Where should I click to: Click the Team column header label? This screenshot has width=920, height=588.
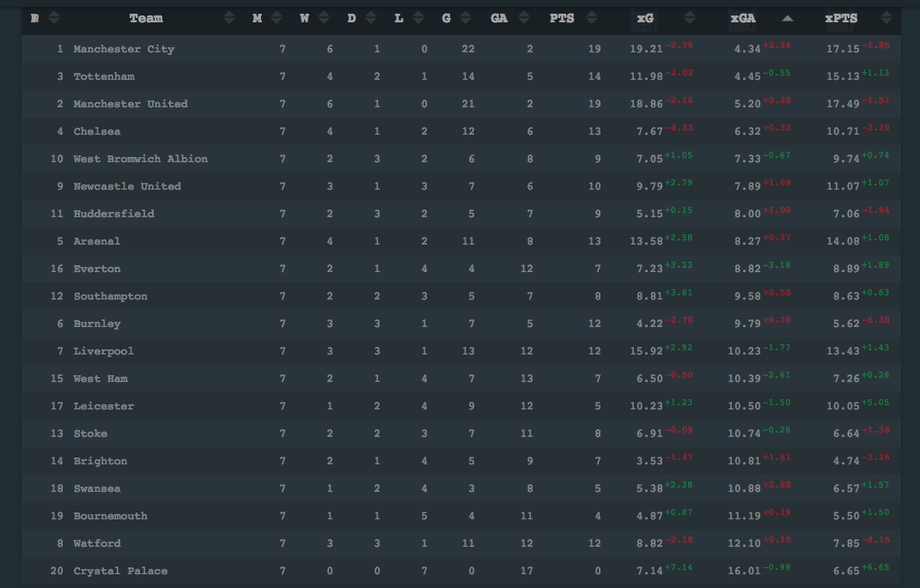[146, 18]
